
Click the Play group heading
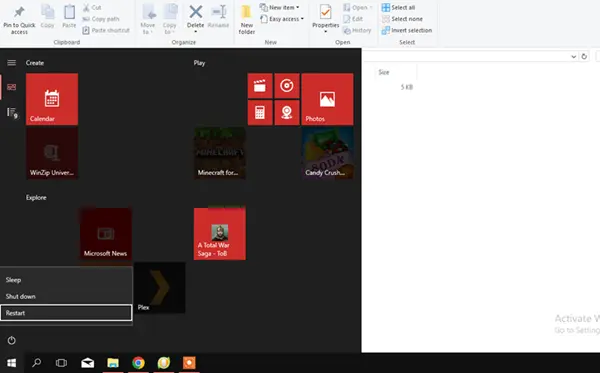click(x=199, y=63)
